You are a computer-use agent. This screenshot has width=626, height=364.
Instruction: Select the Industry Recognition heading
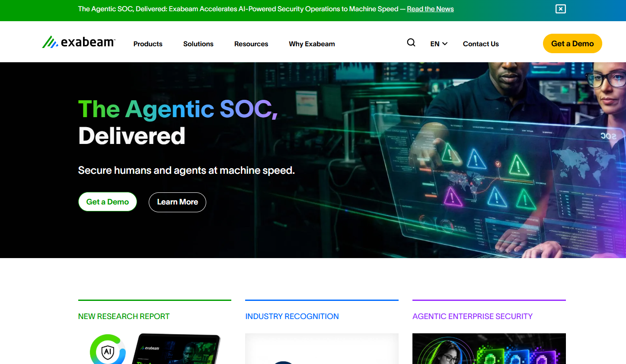(x=292, y=316)
